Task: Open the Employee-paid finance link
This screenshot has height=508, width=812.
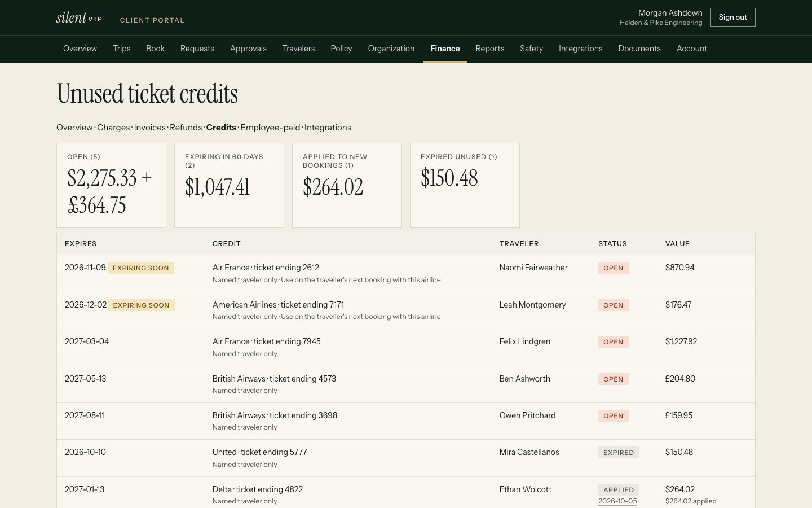Action: point(270,128)
